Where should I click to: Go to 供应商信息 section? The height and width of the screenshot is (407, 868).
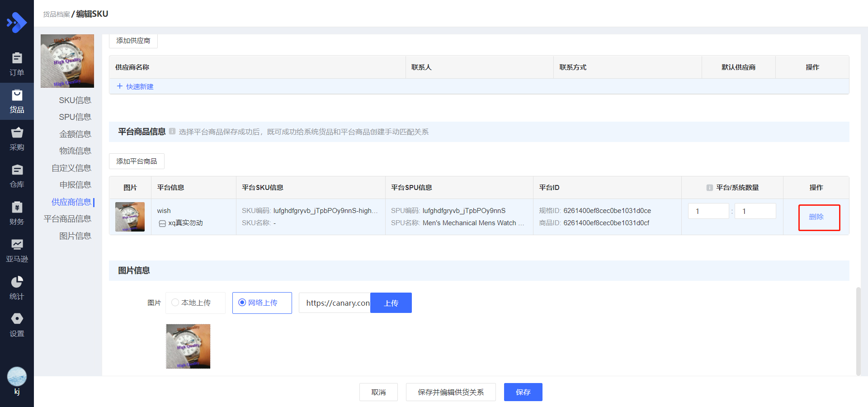71,202
